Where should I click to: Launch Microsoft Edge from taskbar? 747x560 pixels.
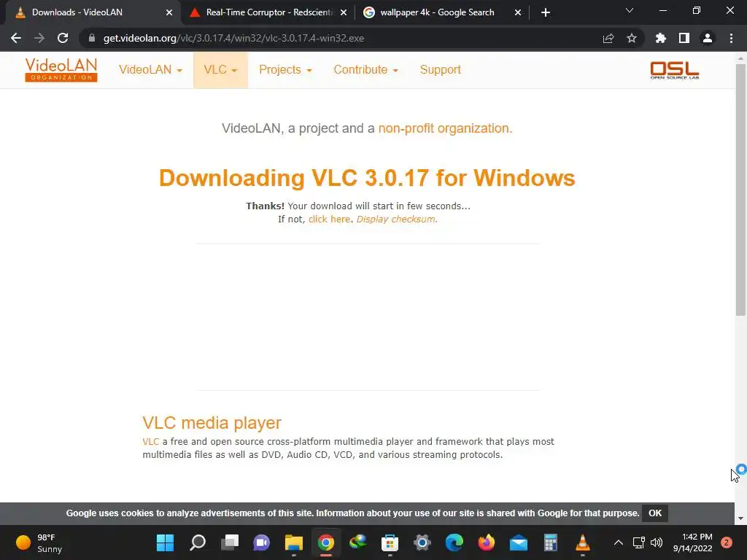coord(454,542)
